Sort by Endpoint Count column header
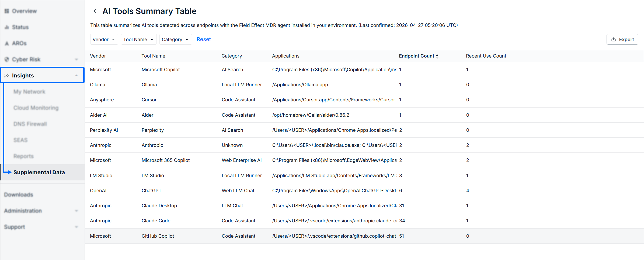The width and height of the screenshot is (644, 260). click(416, 56)
